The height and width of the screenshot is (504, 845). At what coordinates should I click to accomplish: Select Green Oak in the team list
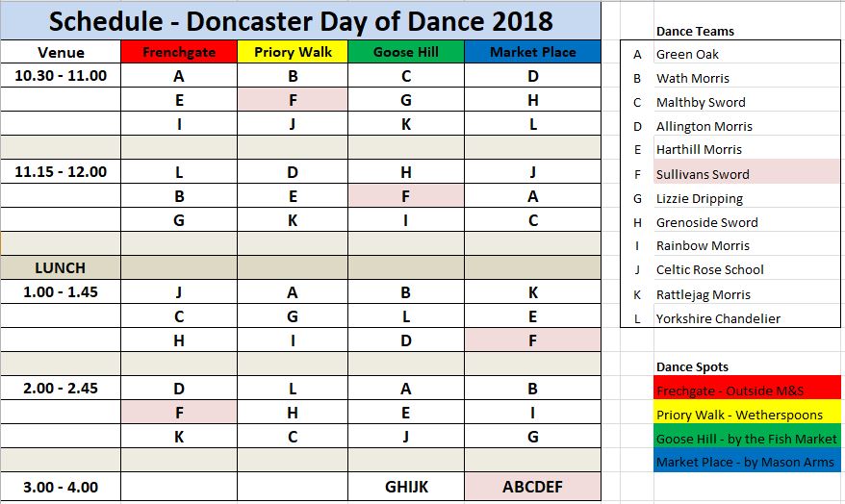[x=687, y=54]
